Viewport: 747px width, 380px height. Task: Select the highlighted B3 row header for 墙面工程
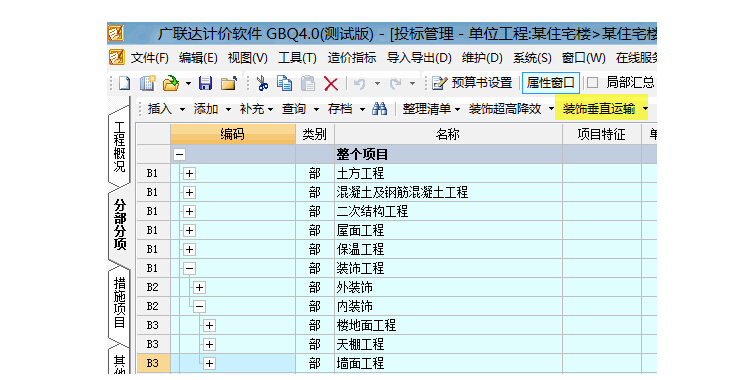[153, 364]
